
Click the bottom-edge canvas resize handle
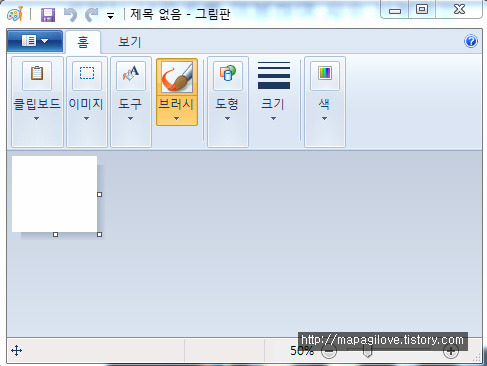point(55,235)
